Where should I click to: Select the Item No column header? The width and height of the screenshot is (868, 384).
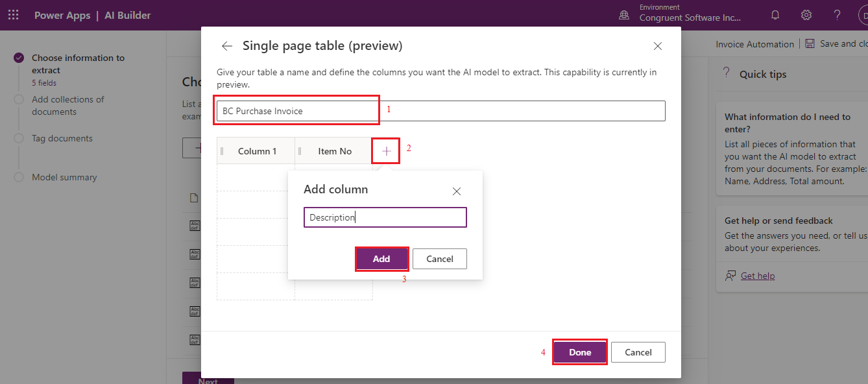click(x=334, y=151)
